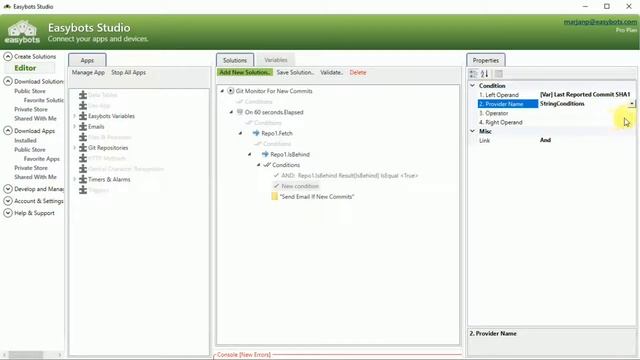Open the Console (New Errors) panel
The height and width of the screenshot is (360, 640).
(244, 355)
